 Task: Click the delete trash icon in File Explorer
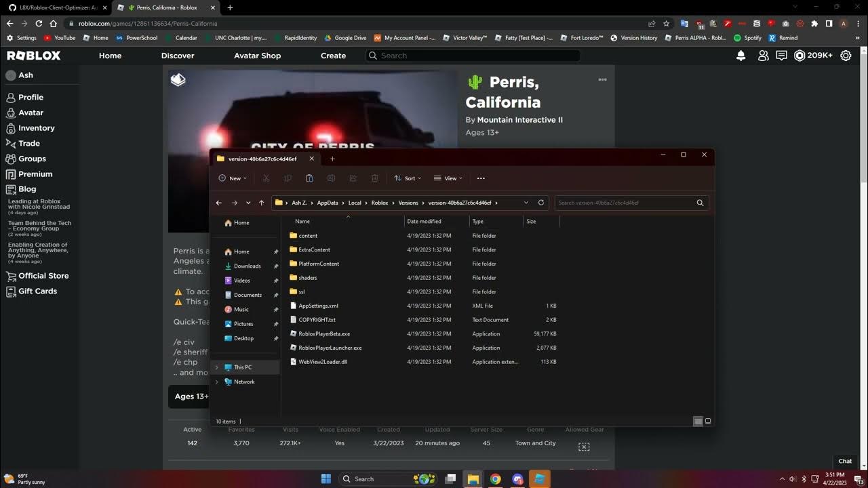[374, 178]
